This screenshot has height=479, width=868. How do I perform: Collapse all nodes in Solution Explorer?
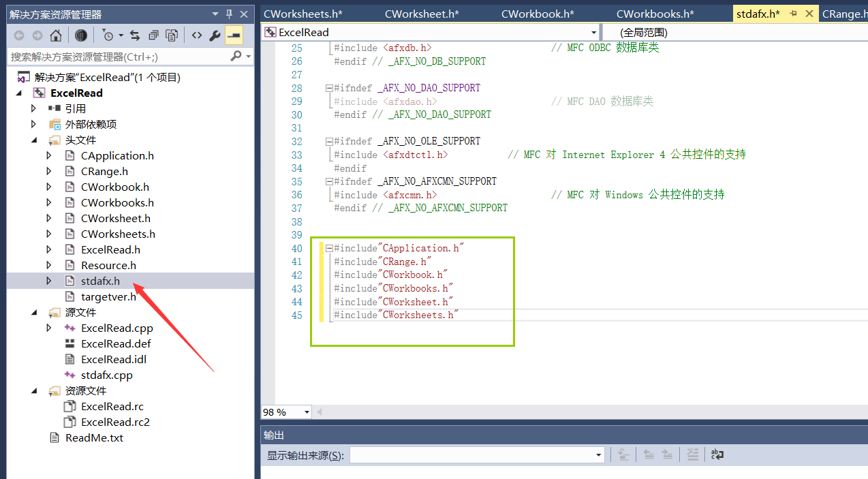click(x=153, y=35)
